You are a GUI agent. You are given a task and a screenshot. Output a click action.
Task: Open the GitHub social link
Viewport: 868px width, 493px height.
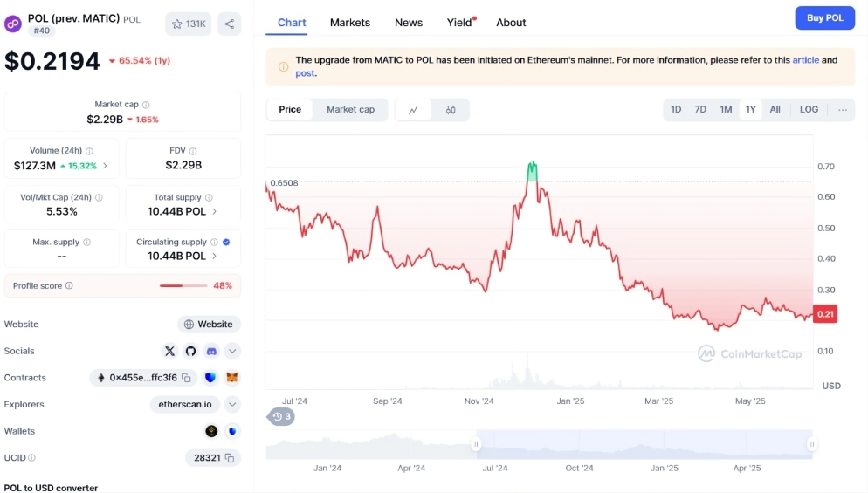(190, 352)
